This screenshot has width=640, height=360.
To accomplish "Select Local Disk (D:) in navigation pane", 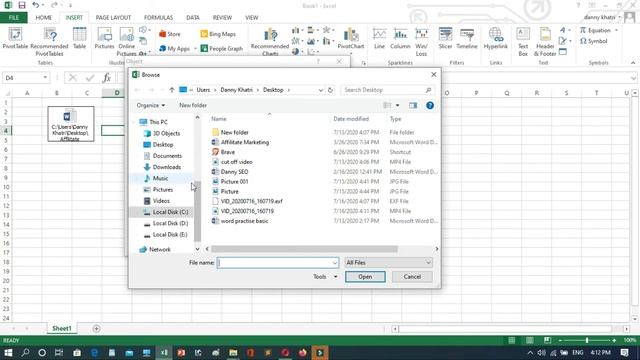I will 166,223.
